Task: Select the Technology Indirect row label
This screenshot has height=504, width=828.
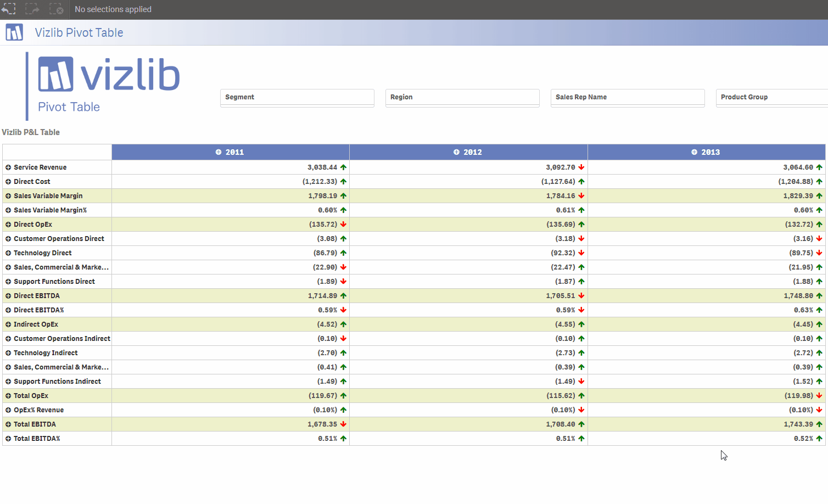Action: pyautogui.click(x=46, y=353)
